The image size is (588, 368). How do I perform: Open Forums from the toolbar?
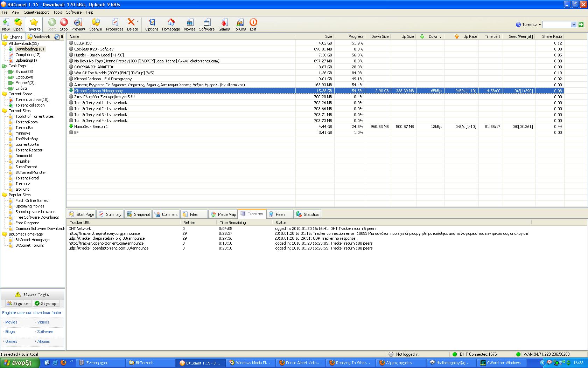point(239,25)
